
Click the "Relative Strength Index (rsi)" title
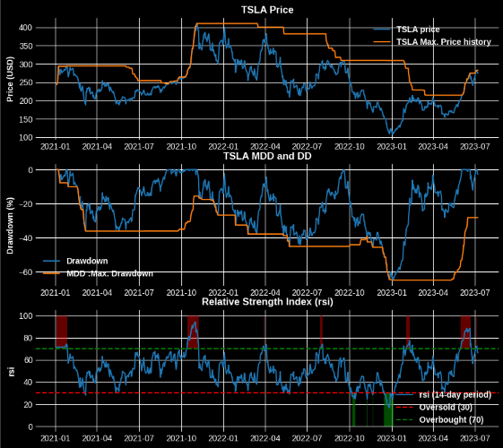tap(267, 302)
